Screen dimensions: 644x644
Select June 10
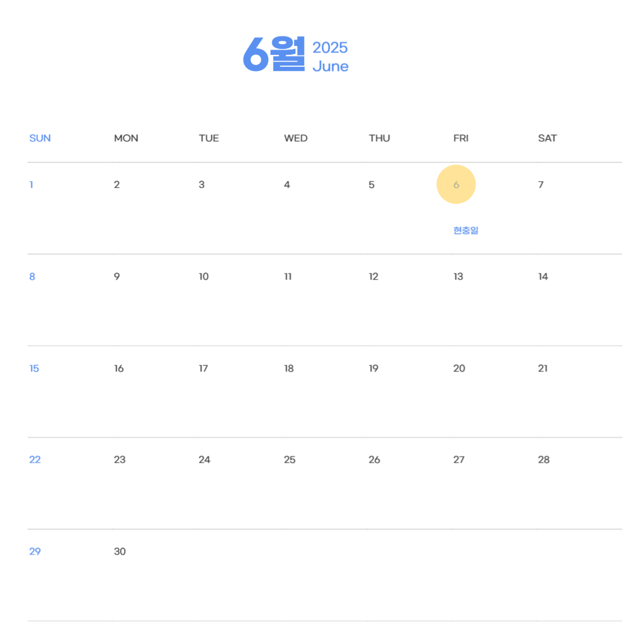204,277
